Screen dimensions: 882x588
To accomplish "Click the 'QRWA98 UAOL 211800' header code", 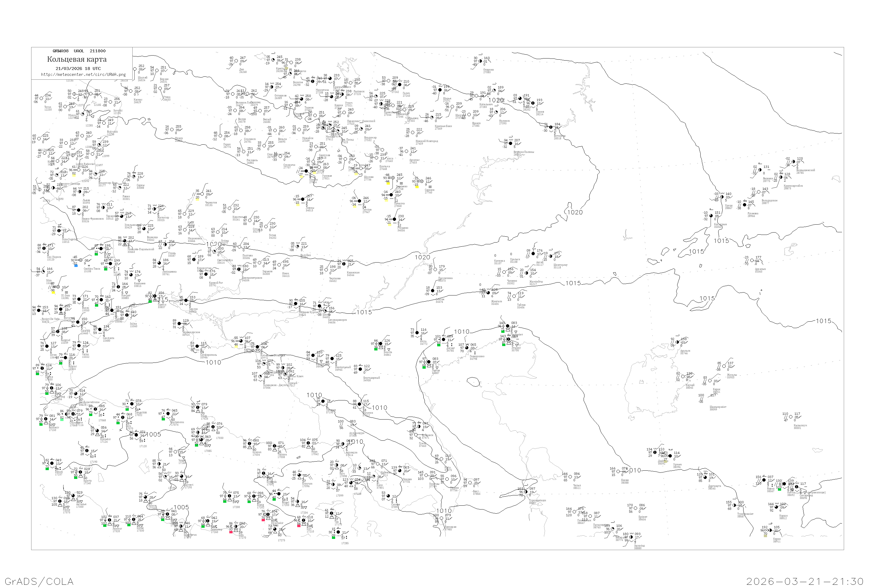I will (x=79, y=51).
